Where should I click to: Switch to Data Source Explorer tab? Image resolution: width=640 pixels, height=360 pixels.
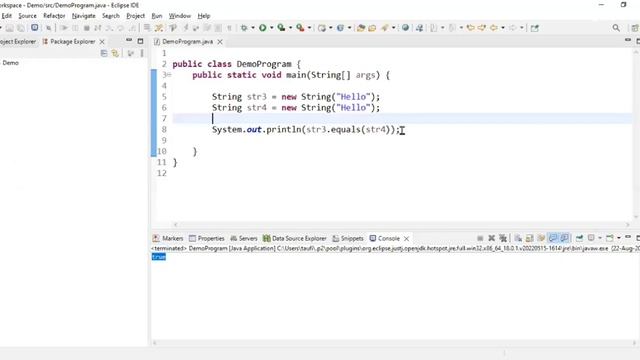[295, 238]
